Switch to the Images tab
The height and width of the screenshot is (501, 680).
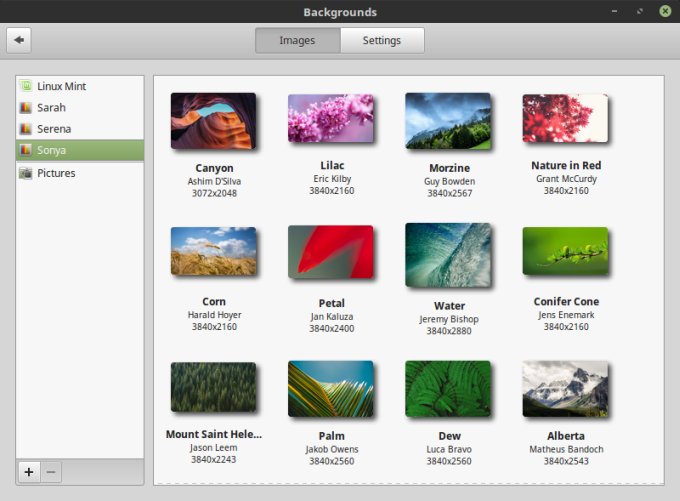297,41
